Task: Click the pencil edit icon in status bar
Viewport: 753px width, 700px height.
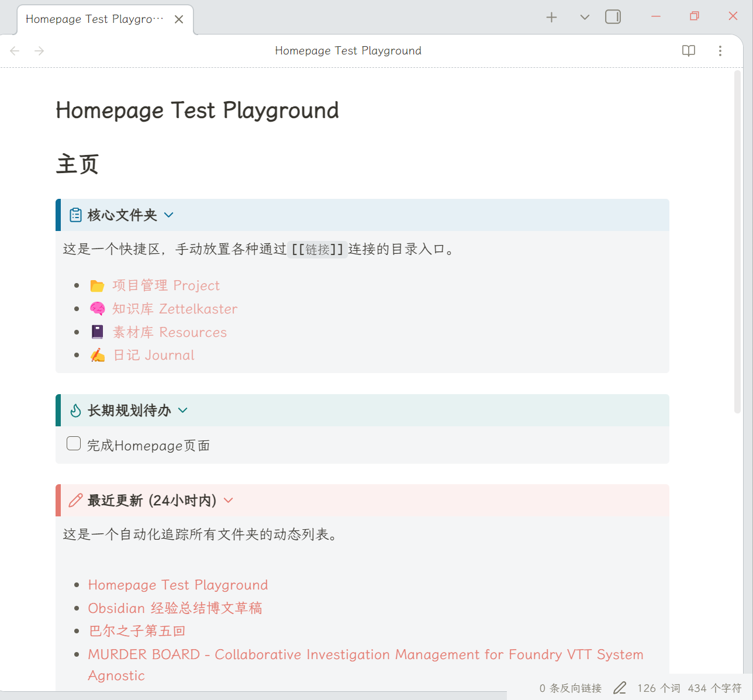Action: click(620, 688)
